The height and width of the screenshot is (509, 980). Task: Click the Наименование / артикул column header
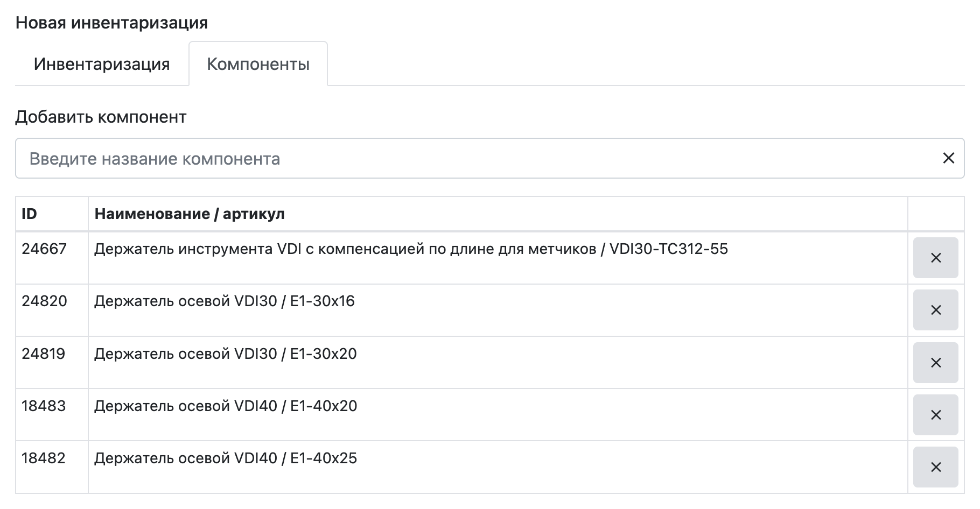point(190,214)
